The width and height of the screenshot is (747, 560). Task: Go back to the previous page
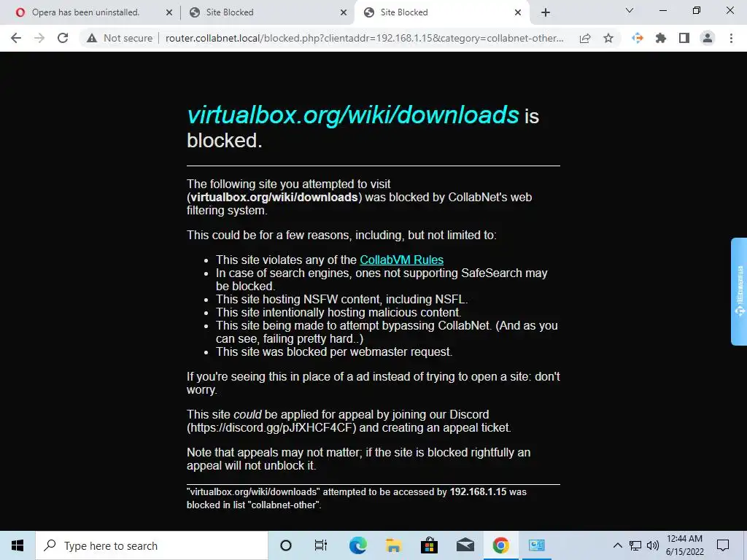coord(16,38)
